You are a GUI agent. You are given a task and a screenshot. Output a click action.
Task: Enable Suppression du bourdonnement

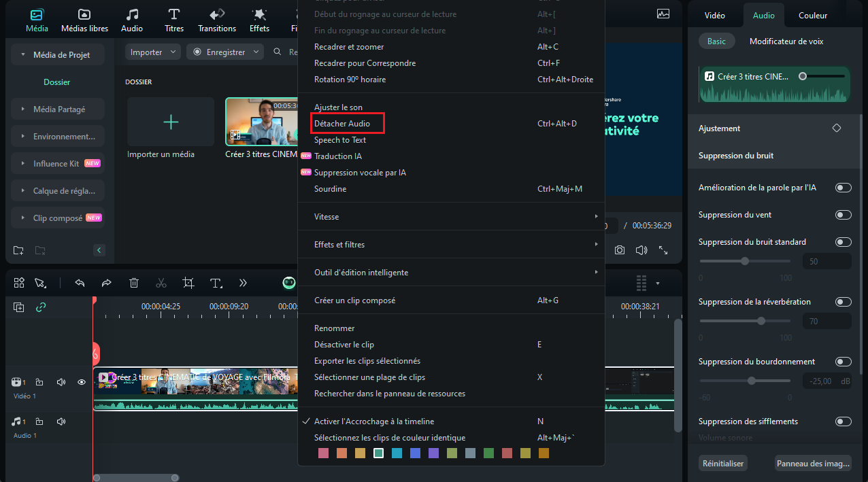tap(844, 362)
